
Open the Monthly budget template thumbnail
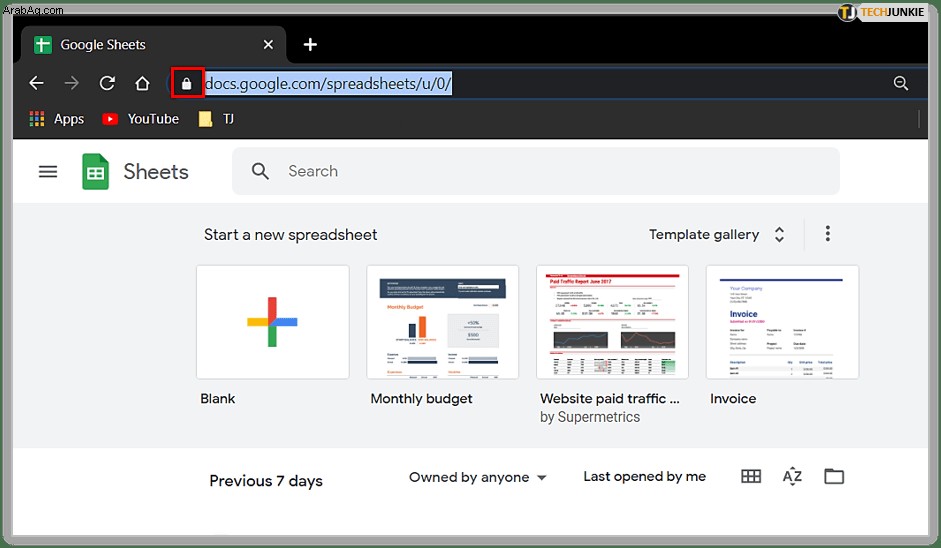(x=442, y=322)
